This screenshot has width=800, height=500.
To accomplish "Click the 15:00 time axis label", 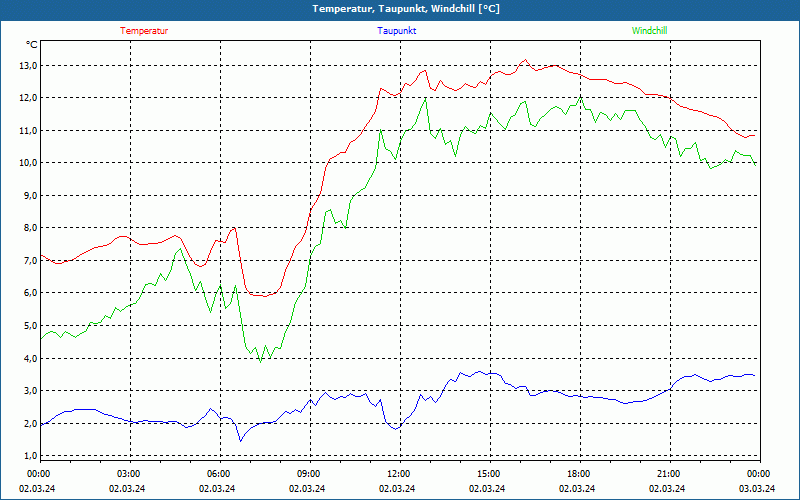I will coord(488,474).
